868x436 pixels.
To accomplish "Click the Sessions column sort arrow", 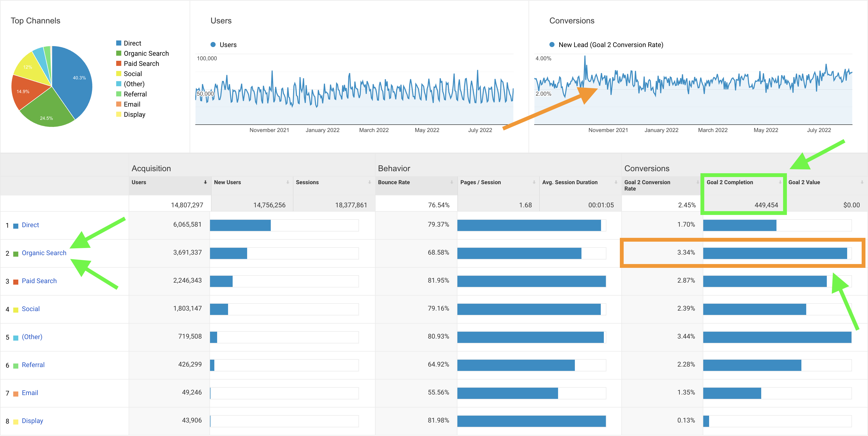I will [369, 182].
